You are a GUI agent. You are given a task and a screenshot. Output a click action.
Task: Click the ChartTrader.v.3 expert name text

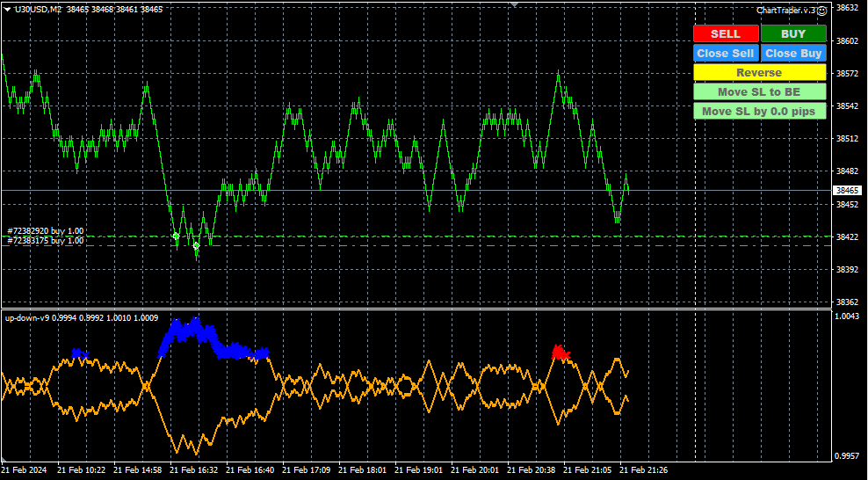[786, 11]
